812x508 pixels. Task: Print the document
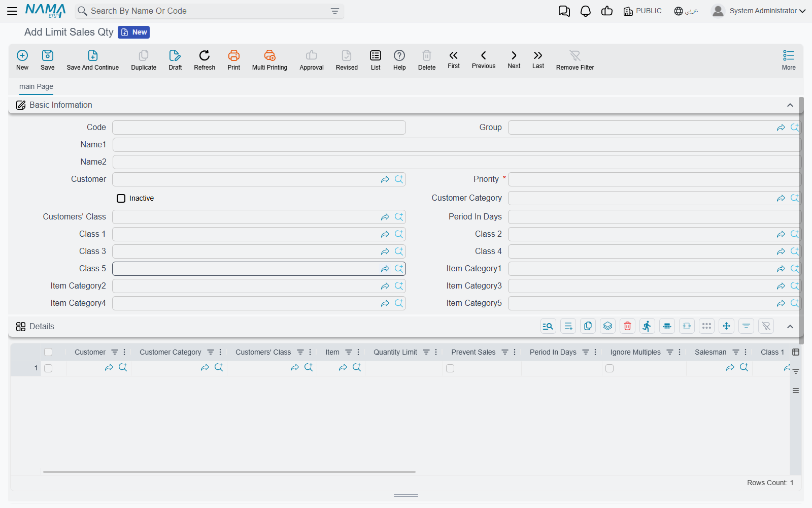tap(234, 60)
